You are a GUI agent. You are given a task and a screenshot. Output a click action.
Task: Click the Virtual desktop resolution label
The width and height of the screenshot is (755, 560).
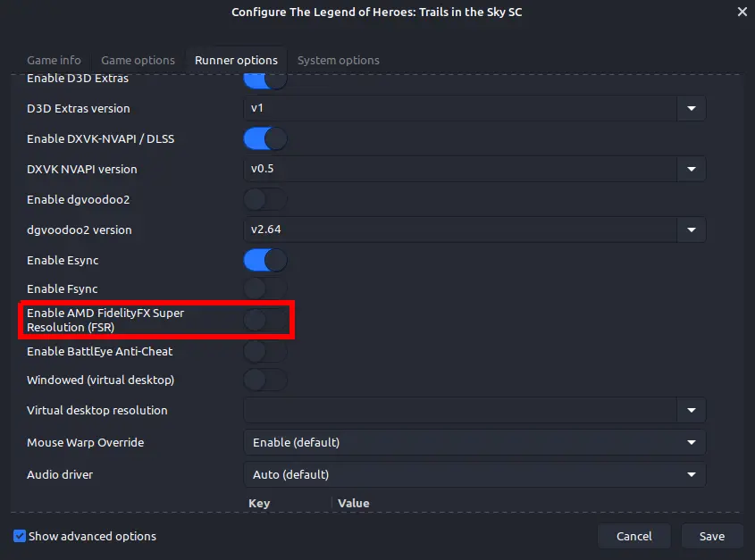pos(97,410)
